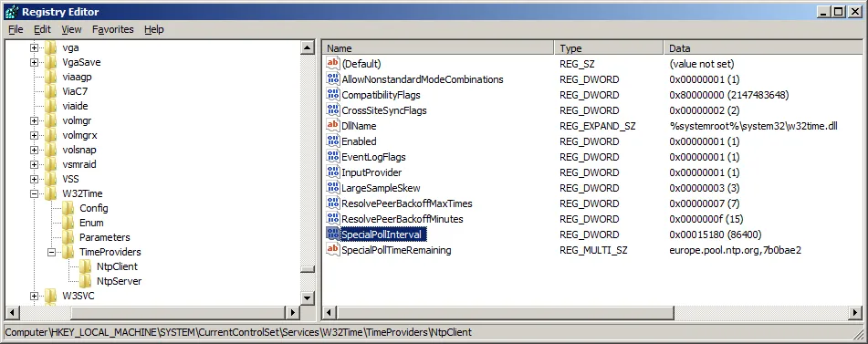Expand the VSS tree node

click(35, 179)
